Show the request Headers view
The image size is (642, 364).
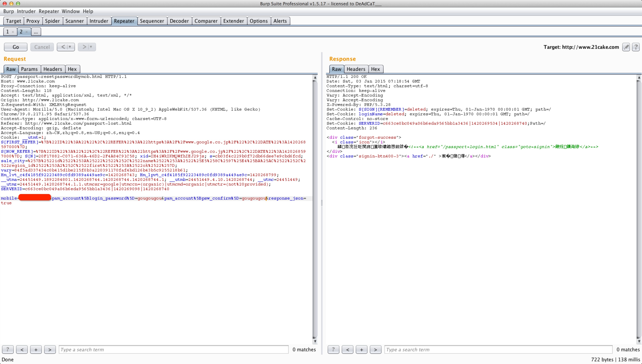[53, 69]
